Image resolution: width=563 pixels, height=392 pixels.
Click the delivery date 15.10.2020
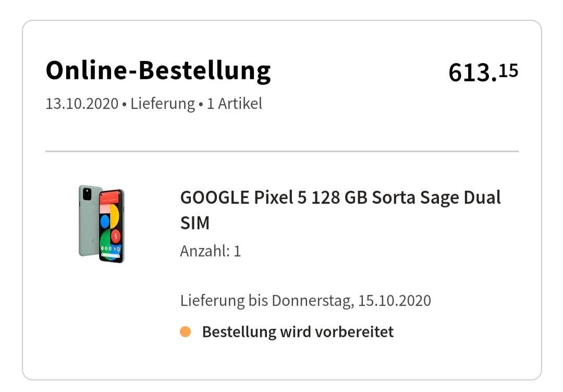(x=395, y=301)
